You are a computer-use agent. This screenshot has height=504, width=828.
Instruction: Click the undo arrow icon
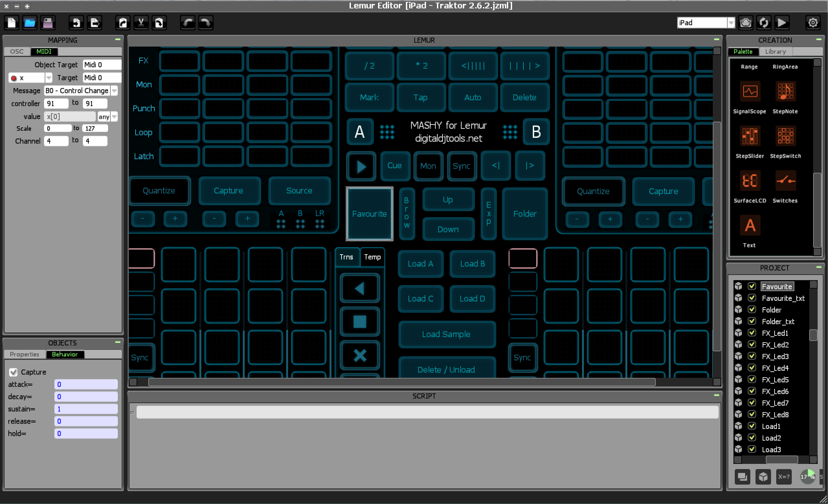coord(188,23)
